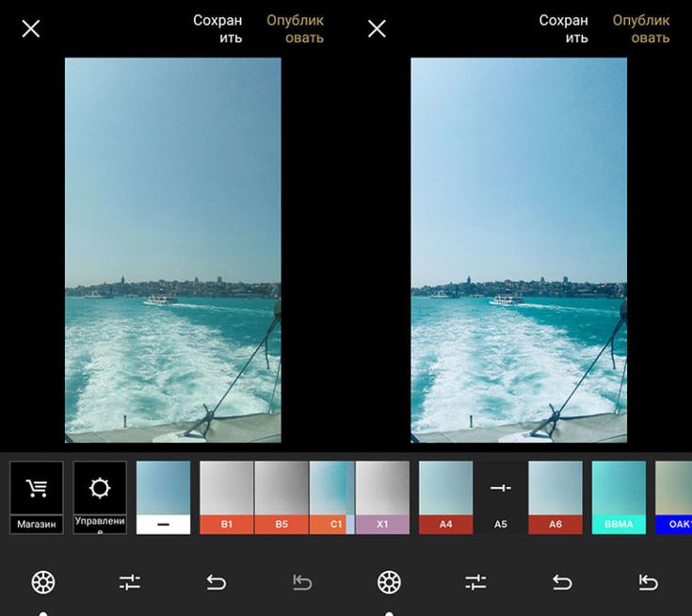692x616 pixels.
Task: Select the no-filter preset with dash label
Action: click(x=163, y=496)
